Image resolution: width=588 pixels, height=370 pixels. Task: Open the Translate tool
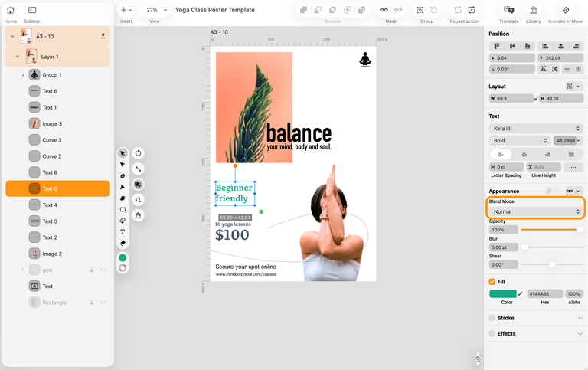click(509, 10)
